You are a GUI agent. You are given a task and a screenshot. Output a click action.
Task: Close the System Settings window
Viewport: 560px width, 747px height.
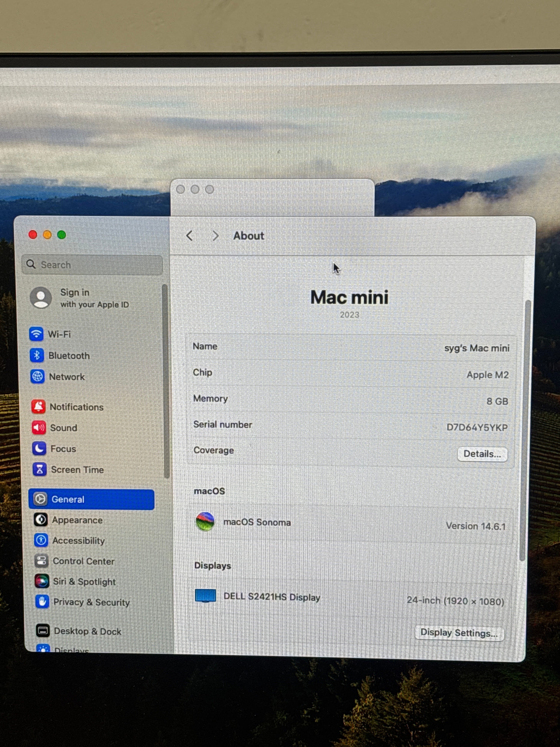[x=33, y=235]
